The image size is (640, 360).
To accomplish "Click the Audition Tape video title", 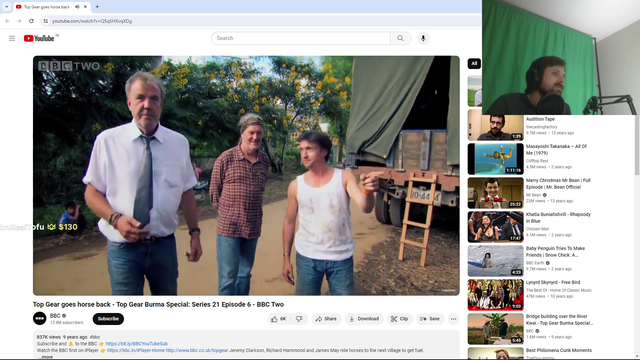I will (x=540, y=119).
